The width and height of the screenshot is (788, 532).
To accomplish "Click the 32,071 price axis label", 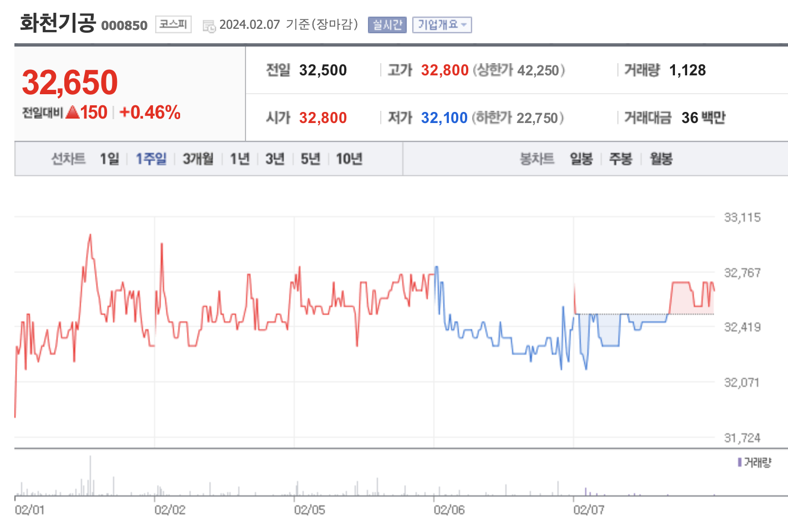I will (741, 382).
